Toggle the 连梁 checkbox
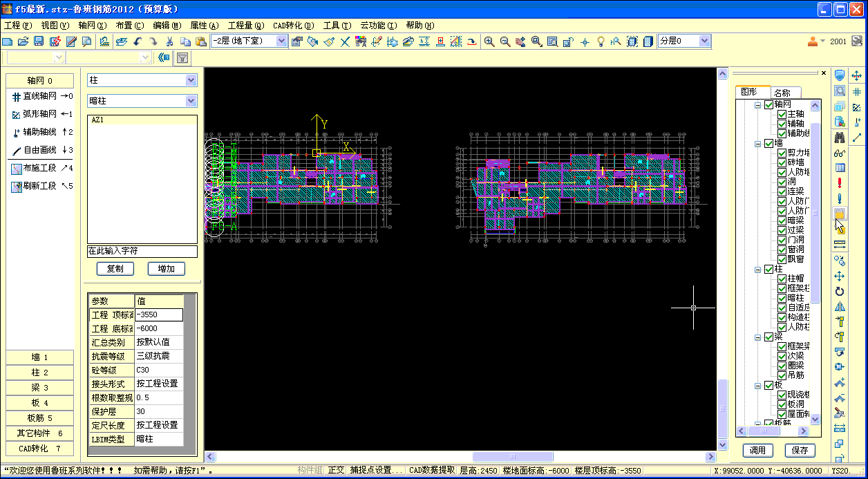This screenshot has height=479, width=868. 782,191
